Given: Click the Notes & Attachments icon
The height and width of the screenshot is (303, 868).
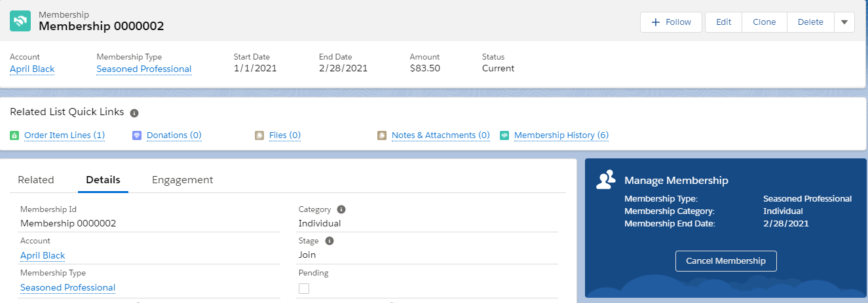Looking at the screenshot, I should [382, 135].
